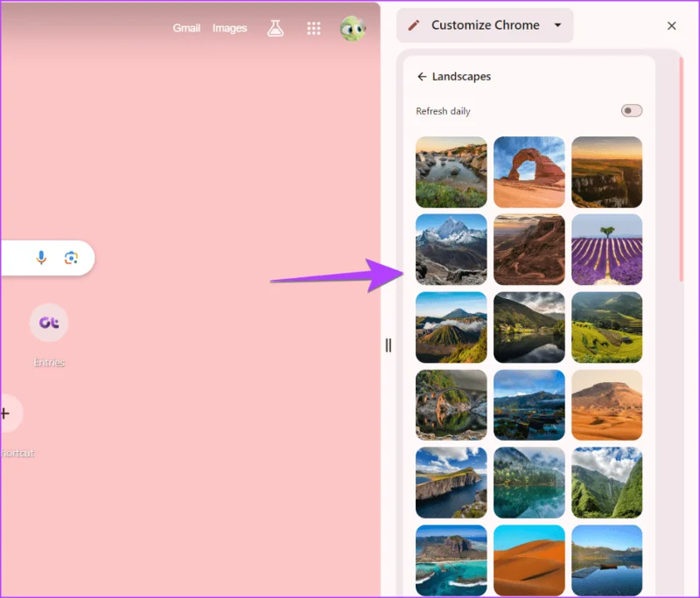Open the Gmail link

coord(186,28)
